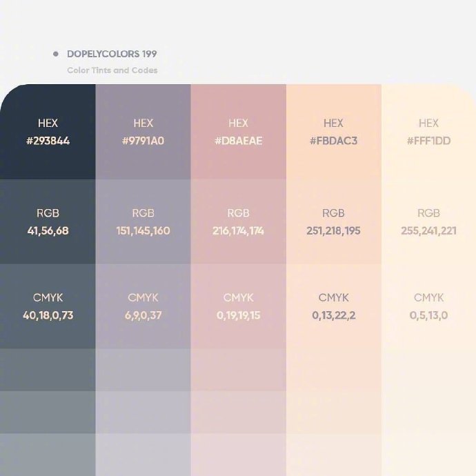Select CMYK value 40,18,0,73
Image resolution: width=476 pixels, height=476 pixels.
pos(48,315)
